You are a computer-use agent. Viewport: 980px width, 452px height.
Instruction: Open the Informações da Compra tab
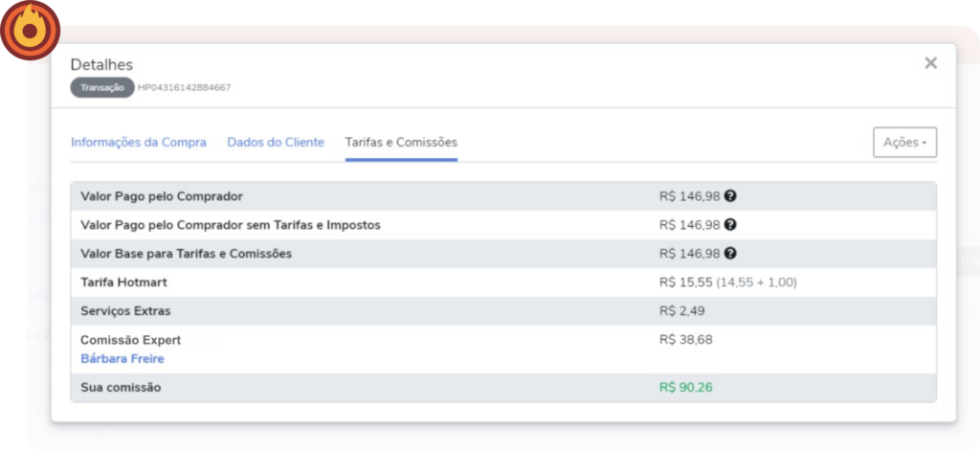139,143
